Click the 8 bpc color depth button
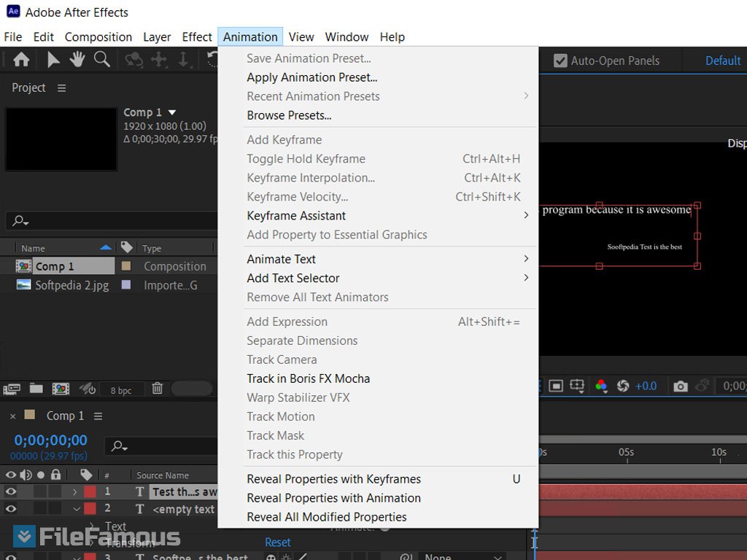This screenshot has width=747, height=560. (x=121, y=391)
